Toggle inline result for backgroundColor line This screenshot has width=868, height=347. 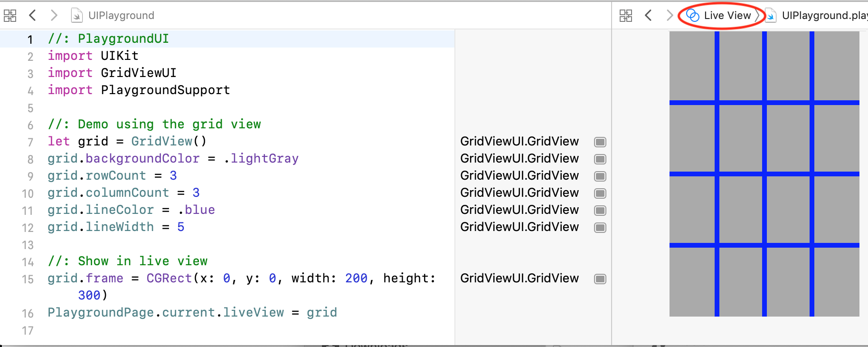600,159
